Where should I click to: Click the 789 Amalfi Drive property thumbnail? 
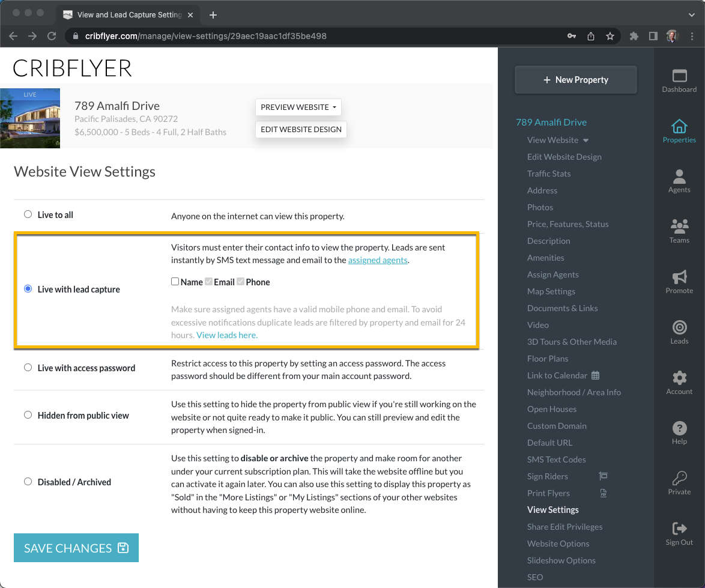click(x=30, y=118)
